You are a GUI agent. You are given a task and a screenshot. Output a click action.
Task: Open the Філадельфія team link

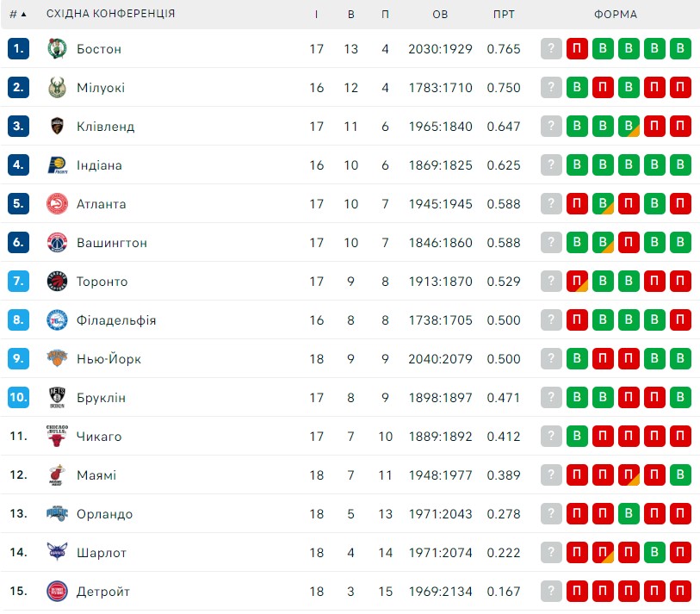click(116, 320)
